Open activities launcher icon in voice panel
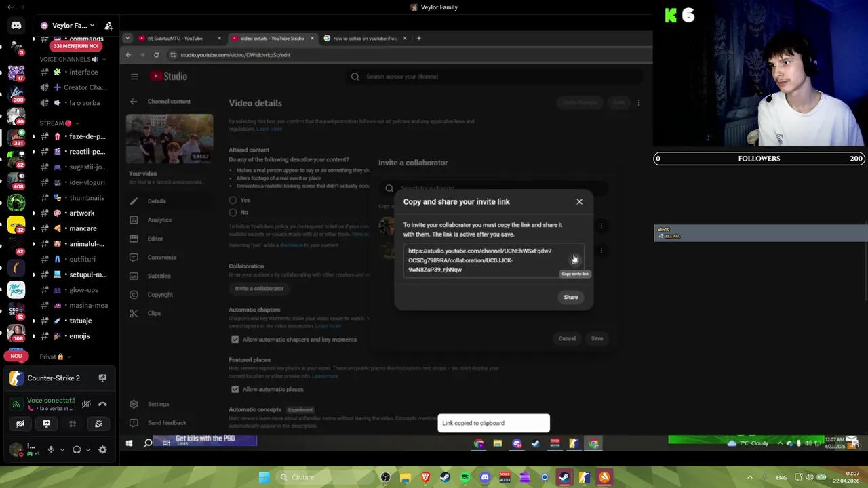Viewport: 868px width, 488px height. click(73, 424)
